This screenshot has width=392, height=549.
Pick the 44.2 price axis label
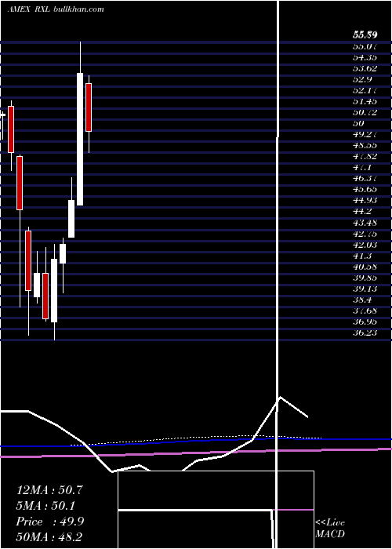[x=362, y=212]
